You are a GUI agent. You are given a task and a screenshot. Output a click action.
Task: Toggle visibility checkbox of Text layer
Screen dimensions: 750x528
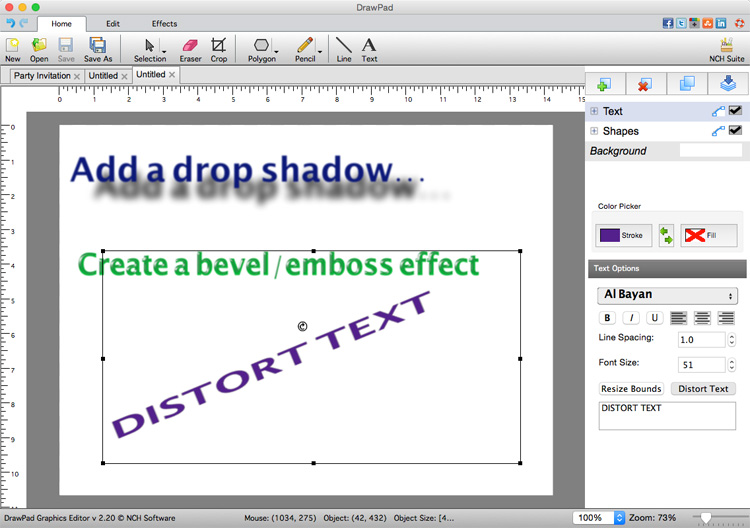click(x=736, y=112)
